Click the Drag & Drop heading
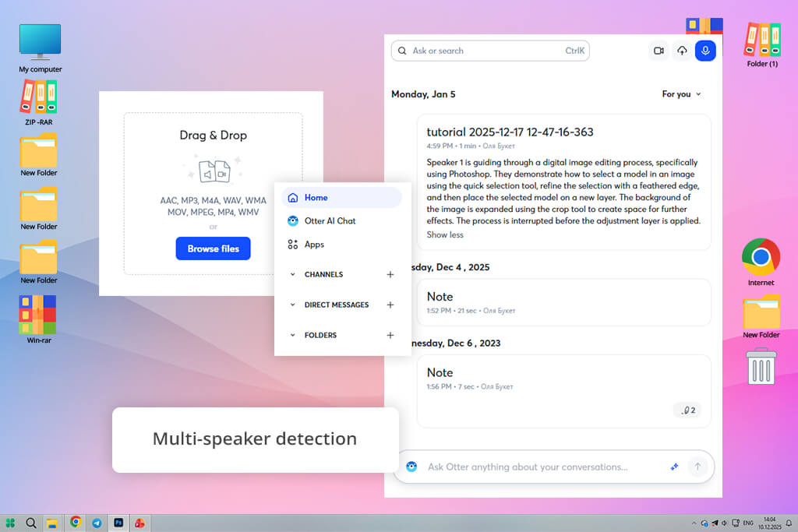The image size is (798, 532). coord(214,136)
